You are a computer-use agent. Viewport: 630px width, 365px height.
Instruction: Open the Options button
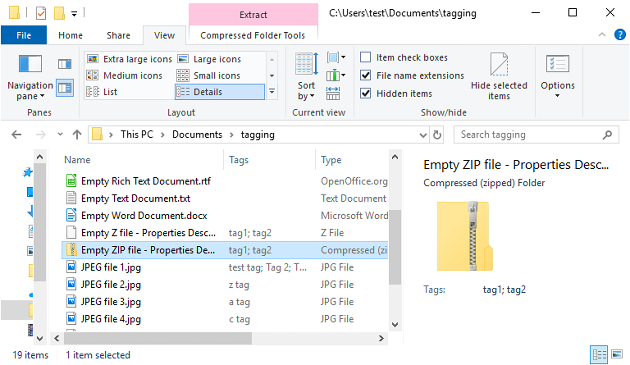[x=557, y=76]
